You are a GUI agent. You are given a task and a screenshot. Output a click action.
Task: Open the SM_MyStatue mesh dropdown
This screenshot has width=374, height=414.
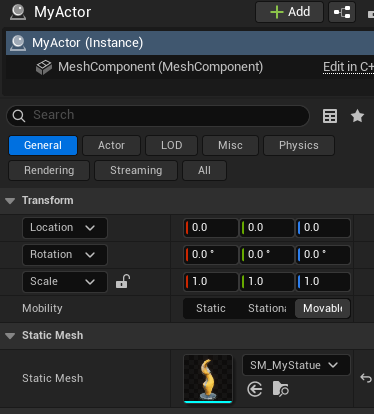coord(296,365)
